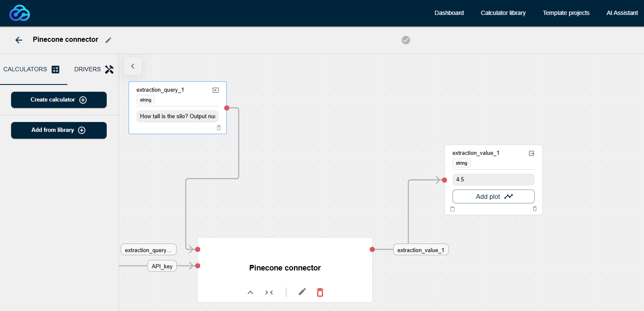
Task: Click the extraction_query input port dot
Action: coord(198,250)
